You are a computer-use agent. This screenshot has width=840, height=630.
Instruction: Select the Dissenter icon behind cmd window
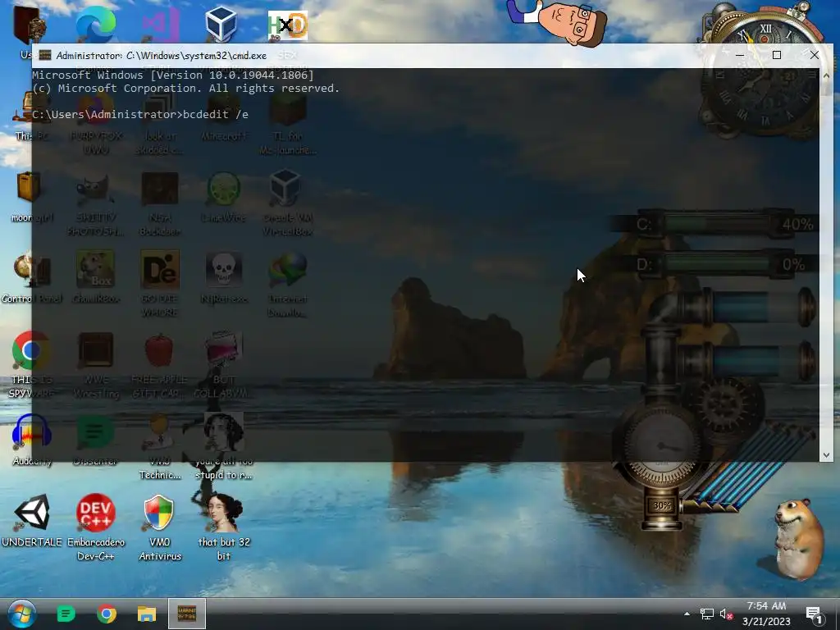(x=95, y=440)
